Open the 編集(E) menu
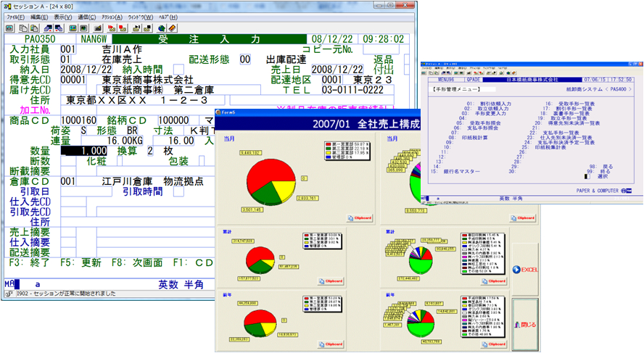Screen dimensions: 644x353 [39, 17]
